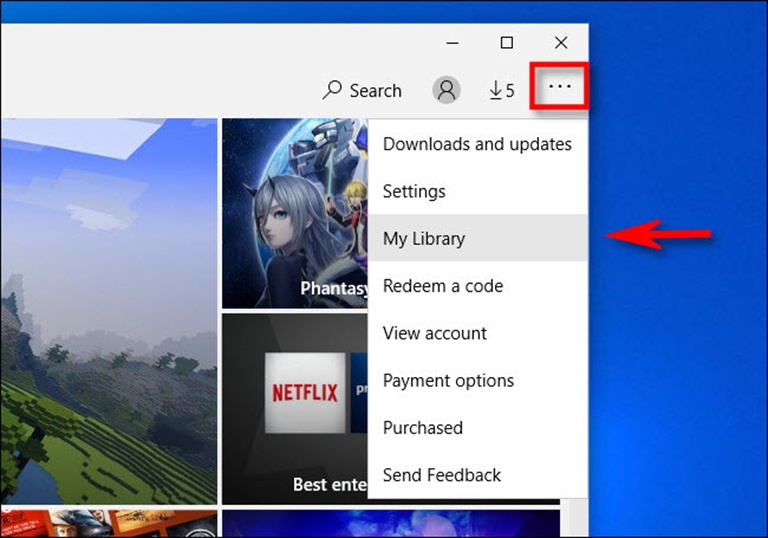Screen dimensions: 768x538
Task: Close the Microsoft Store window
Action: pos(561,43)
